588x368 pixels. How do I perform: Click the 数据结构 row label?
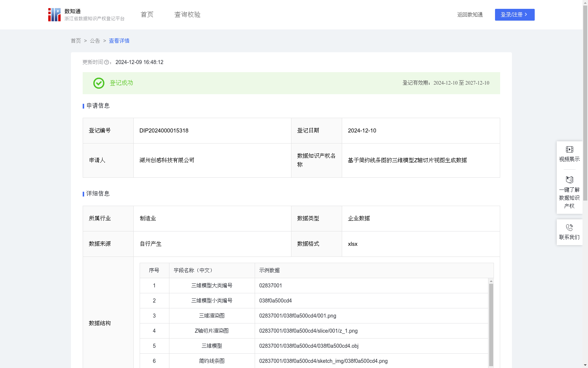tap(100, 323)
